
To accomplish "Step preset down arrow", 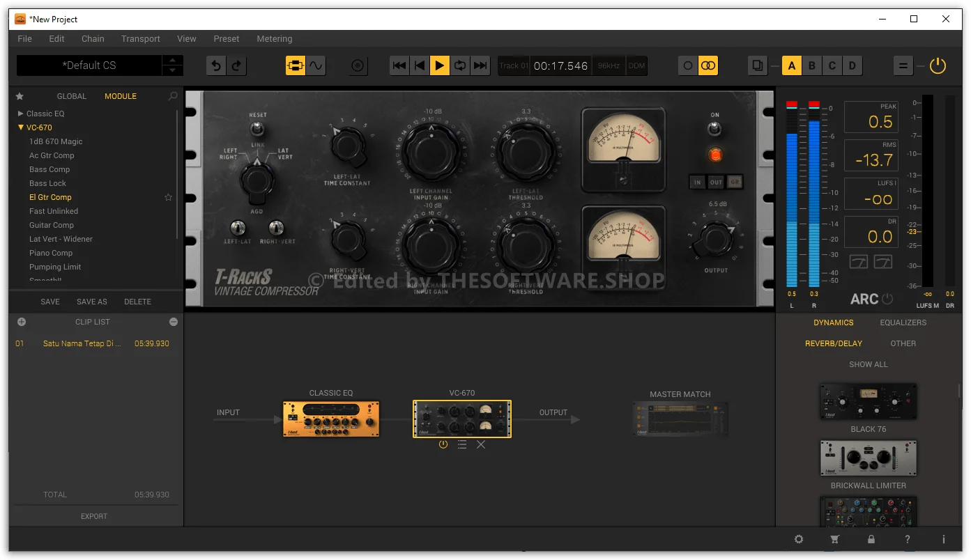I will [x=173, y=70].
